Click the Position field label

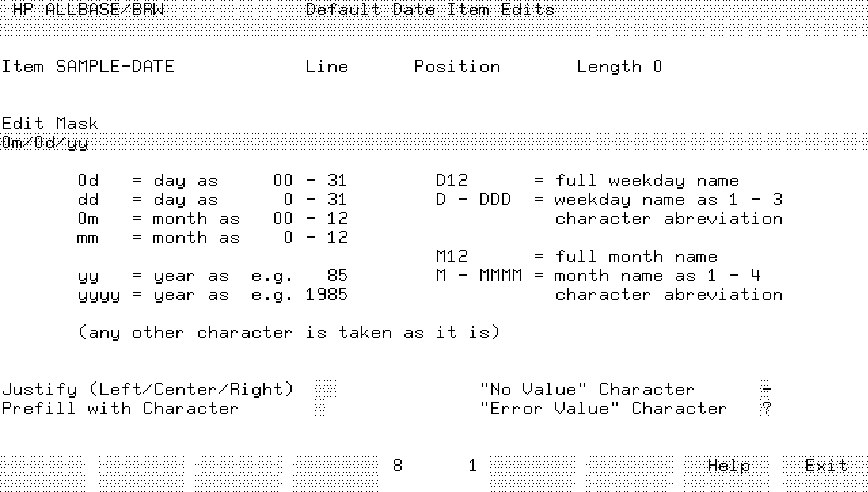coord(457,67)
